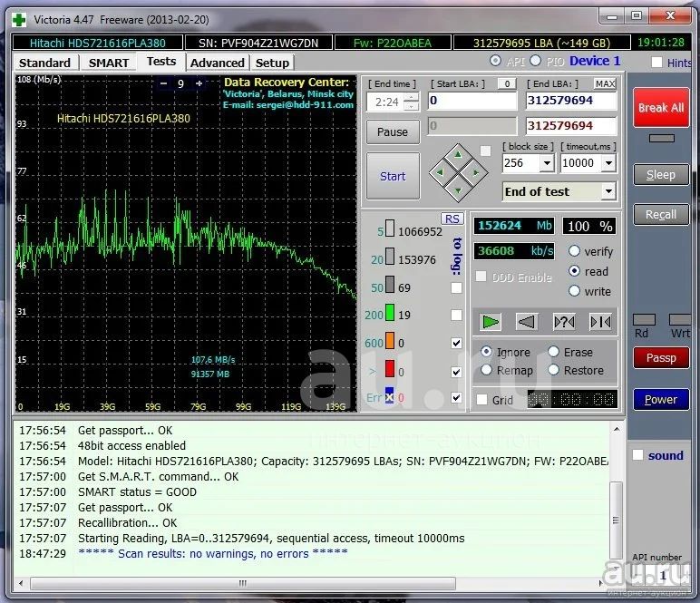700x603 pixels.
Task: Choose the Remap error action
Action: pos(486,370)
